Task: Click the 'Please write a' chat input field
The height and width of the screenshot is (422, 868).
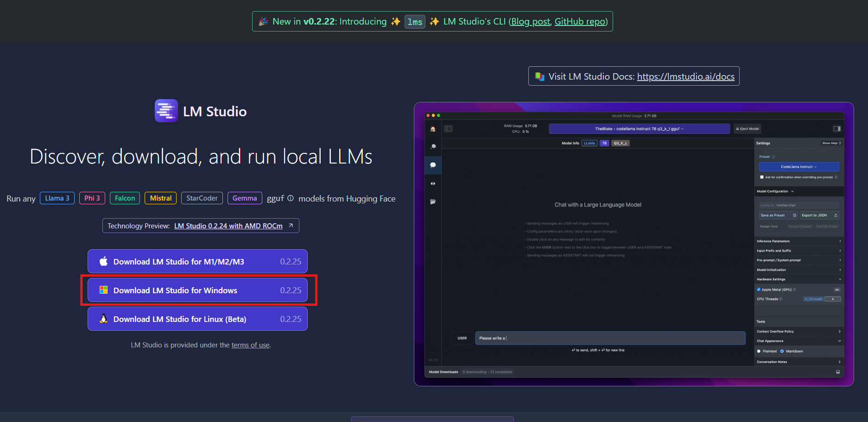Action: [x=610, y=338]
